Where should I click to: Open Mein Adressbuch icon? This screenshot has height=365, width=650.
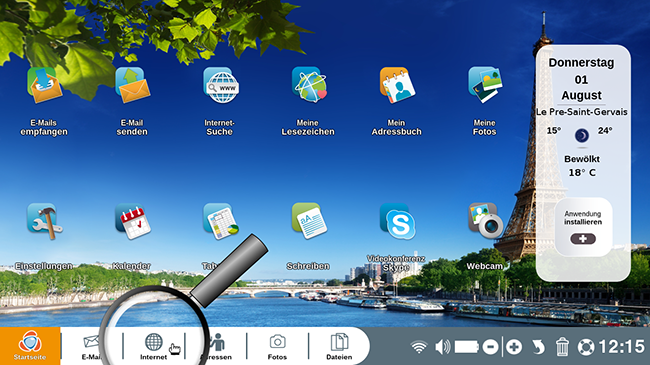tap(398, 85)
